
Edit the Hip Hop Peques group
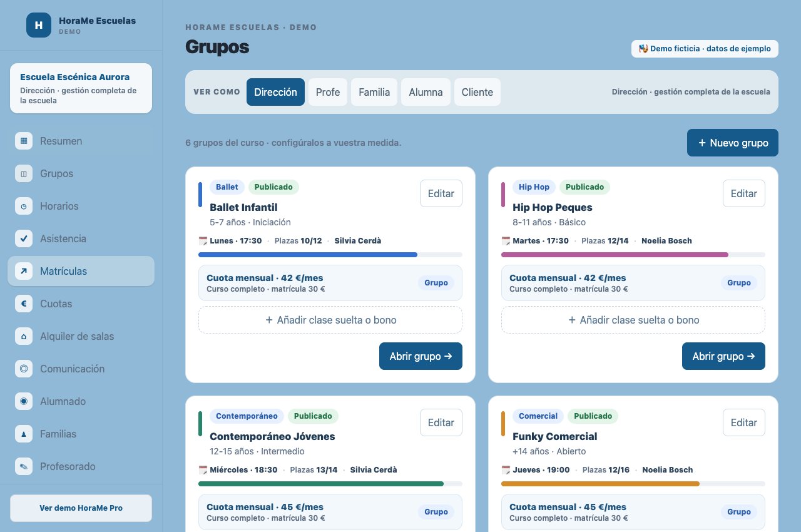tap(744, 193)
